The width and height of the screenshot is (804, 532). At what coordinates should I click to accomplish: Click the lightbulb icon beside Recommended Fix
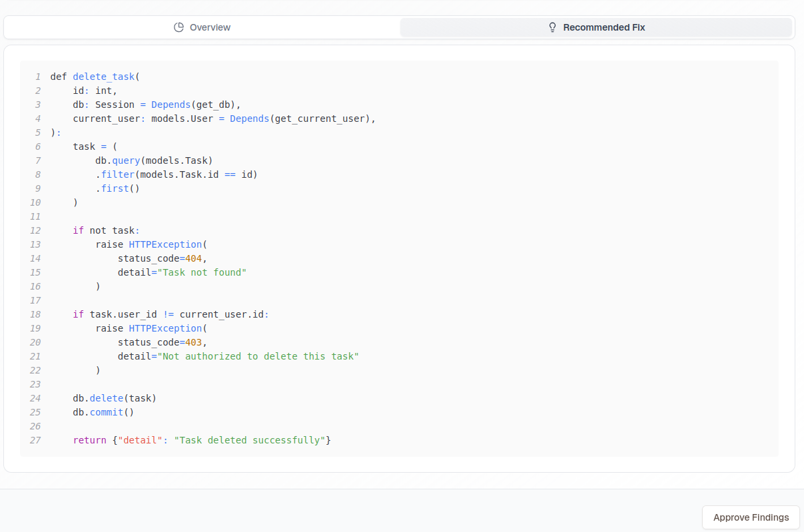pyautogui.click(x=552, y=27)
